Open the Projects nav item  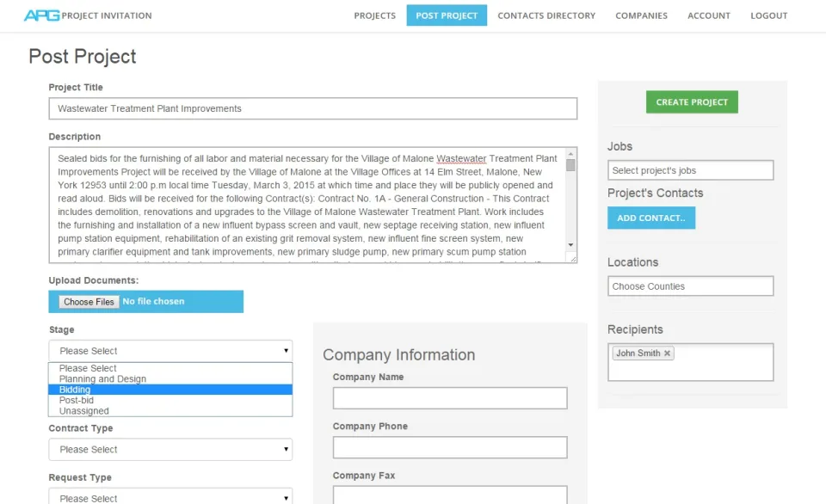pos(374,15)
